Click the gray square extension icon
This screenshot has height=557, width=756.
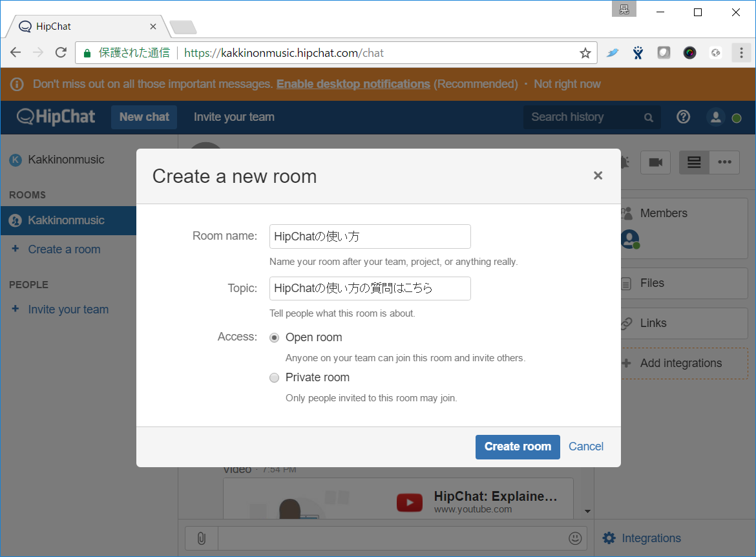(664, 52)
